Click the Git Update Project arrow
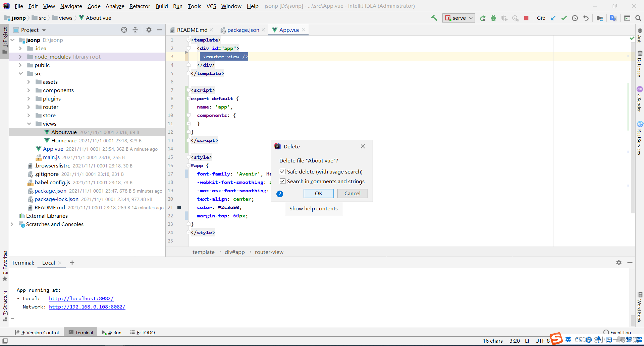644x346 pixels. (x=553, y=18)
